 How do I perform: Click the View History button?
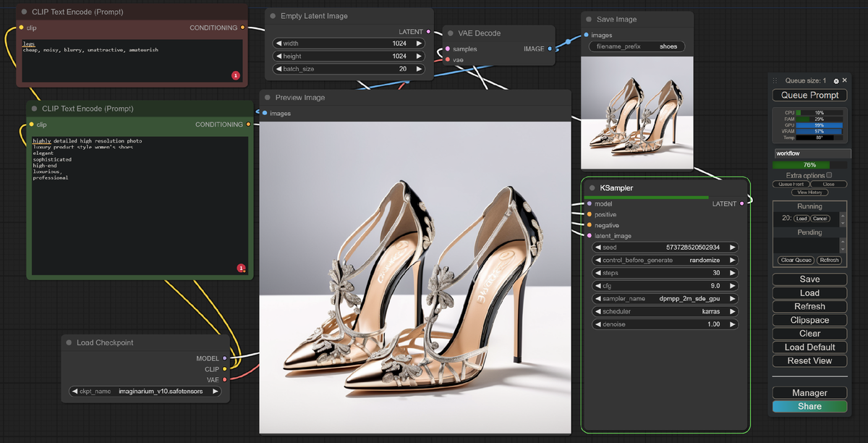tap(809, 193)
